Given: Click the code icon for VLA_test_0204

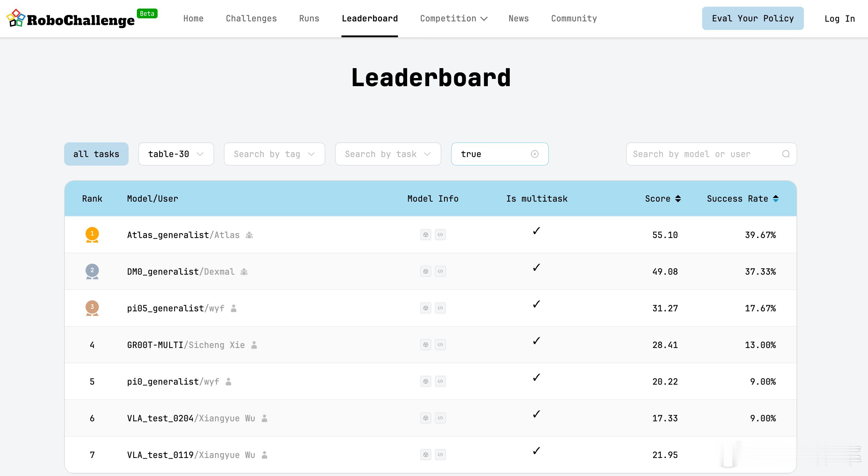Looking at the screenshot, I should tap(440, 418).
